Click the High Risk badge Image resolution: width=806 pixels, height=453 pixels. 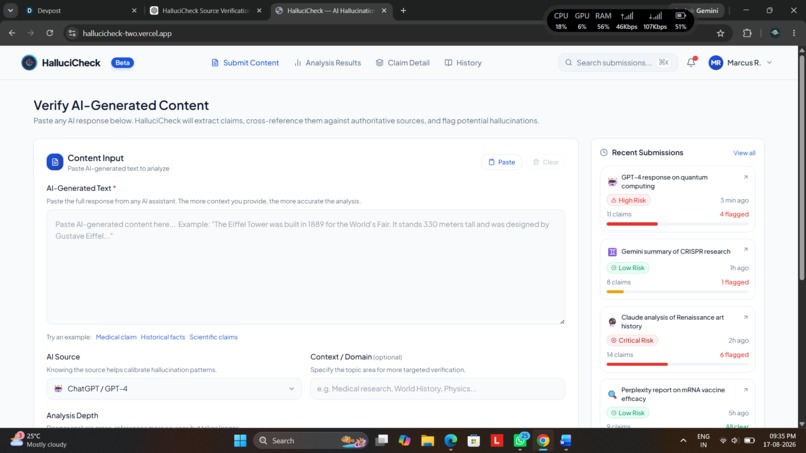[x=628, y=201]
